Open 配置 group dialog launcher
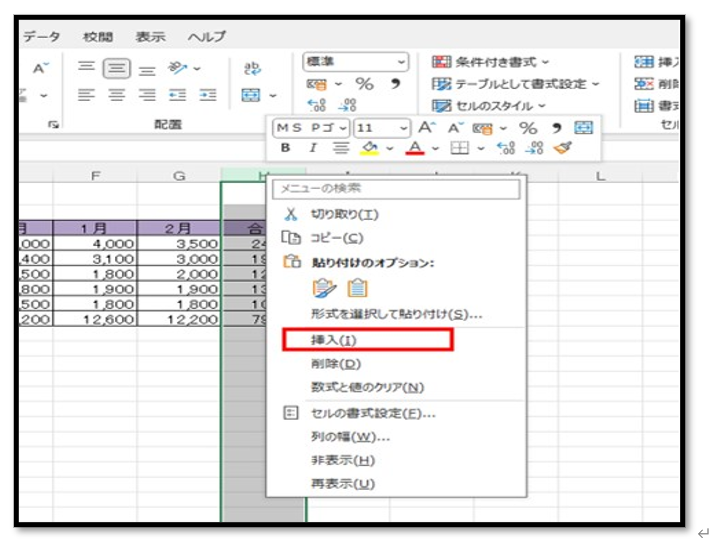 [54, 124]
